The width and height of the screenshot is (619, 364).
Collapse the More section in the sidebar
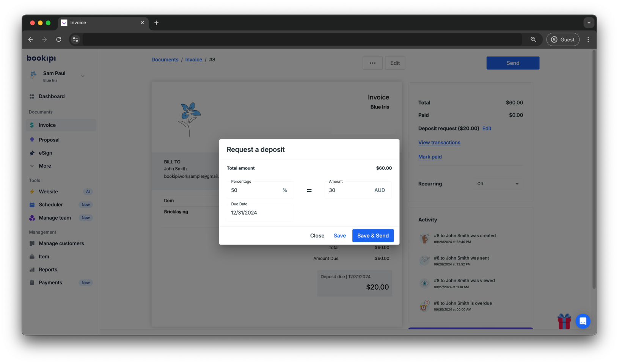[32, 166]
